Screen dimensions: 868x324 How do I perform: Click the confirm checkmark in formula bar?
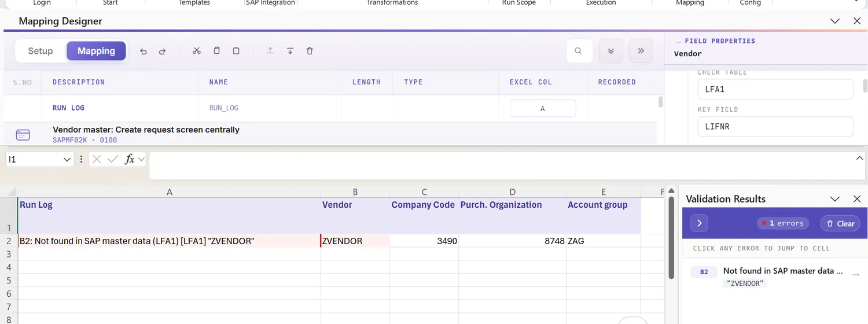click(x=113, y=159)
